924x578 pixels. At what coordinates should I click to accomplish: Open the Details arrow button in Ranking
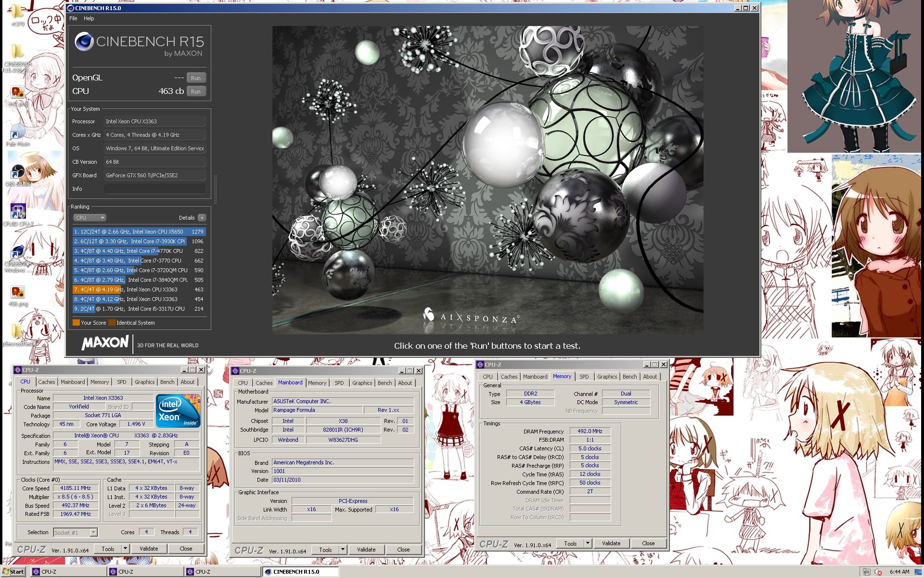click(x=202, y=218)
